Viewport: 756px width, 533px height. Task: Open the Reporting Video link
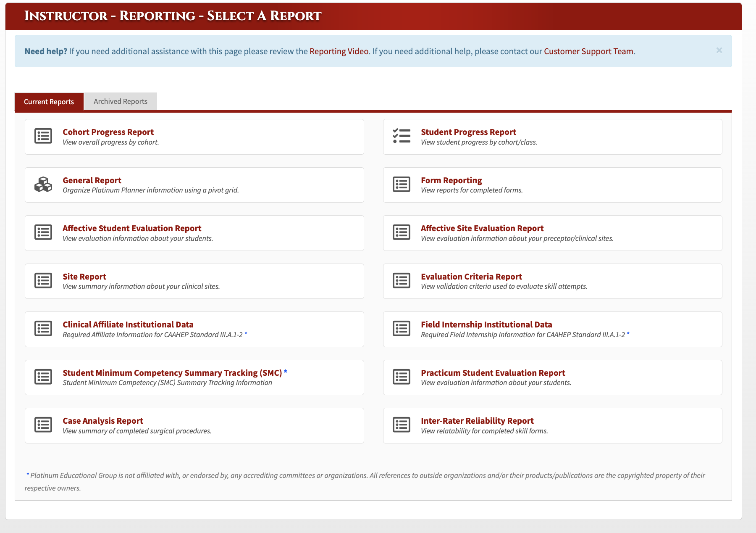click(x=339, y=51)
